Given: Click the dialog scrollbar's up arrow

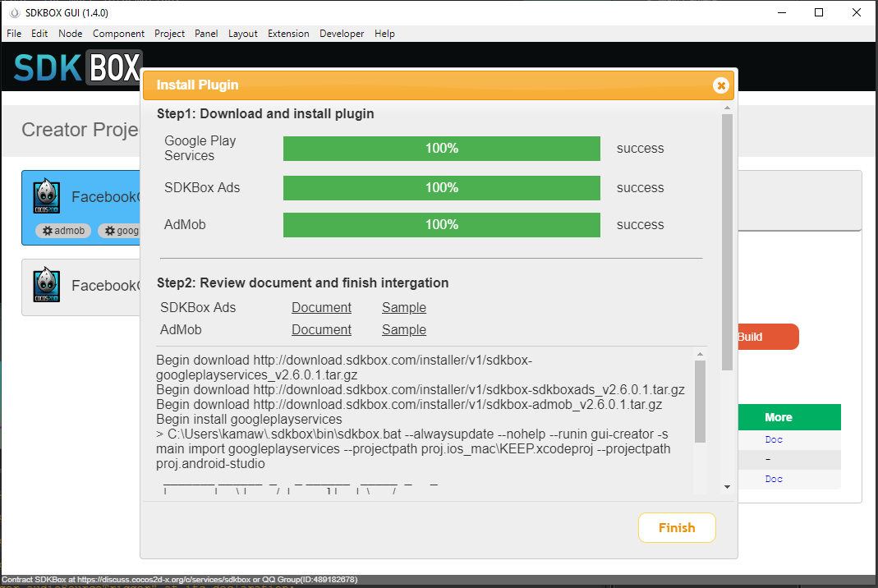Looking at the screenshot, I should (727, 108).
